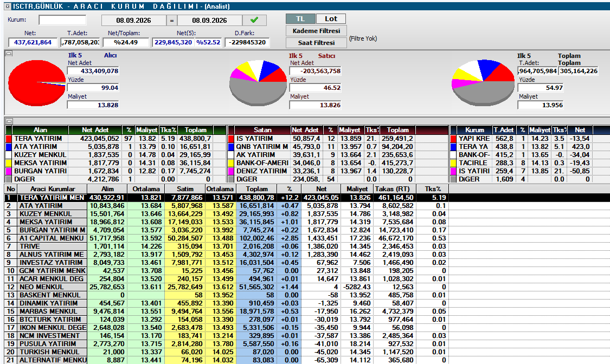The width and height of the screenshot is (610, 364).
Task: Select BANK-OF-AMERI in the Satan table
Action: (262, 162)
